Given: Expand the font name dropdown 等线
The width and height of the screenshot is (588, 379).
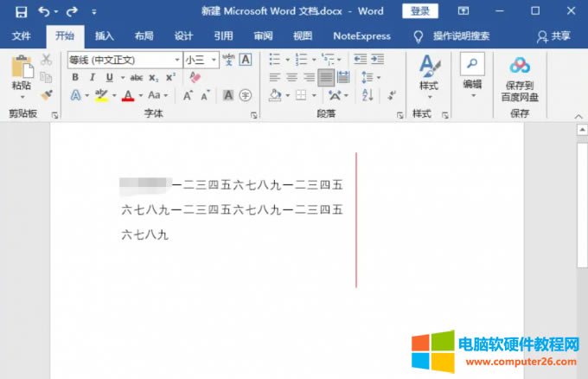Looking at the screenshot, I should [176, 60].
